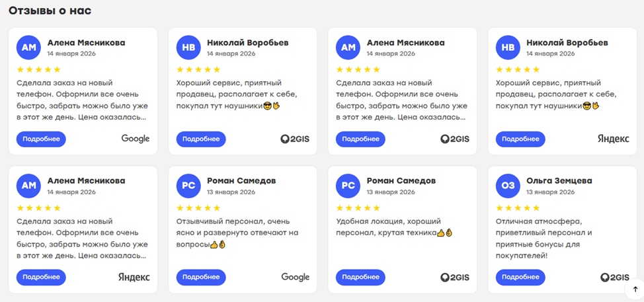
Task: Open Подробнее on Ольга Земцева's review
Action: coord(520,278)
